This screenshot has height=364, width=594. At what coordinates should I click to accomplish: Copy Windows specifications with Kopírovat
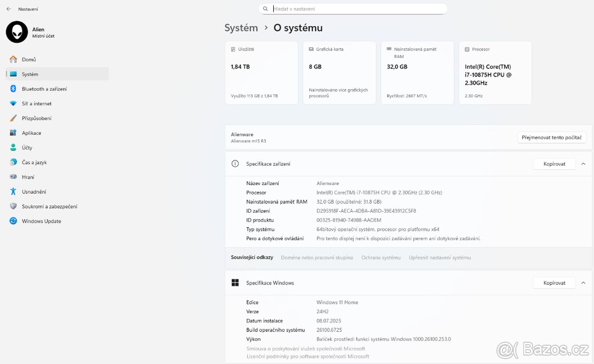click(554, 283)
